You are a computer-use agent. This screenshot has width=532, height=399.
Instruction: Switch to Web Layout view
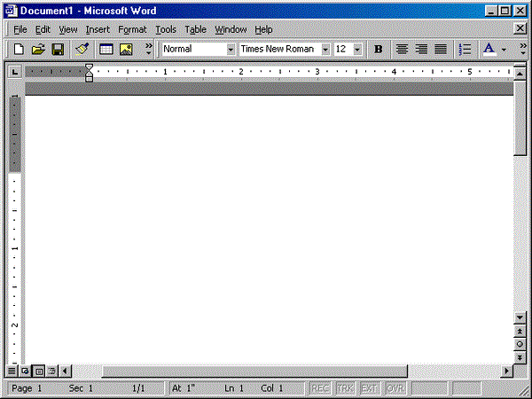(25, 371)
